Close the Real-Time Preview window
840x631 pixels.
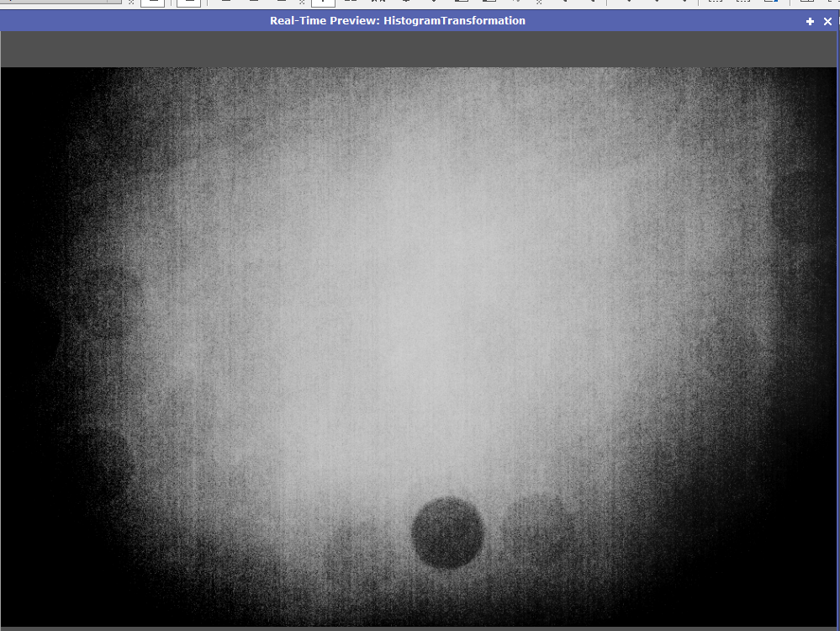click(x=827, y=21)
